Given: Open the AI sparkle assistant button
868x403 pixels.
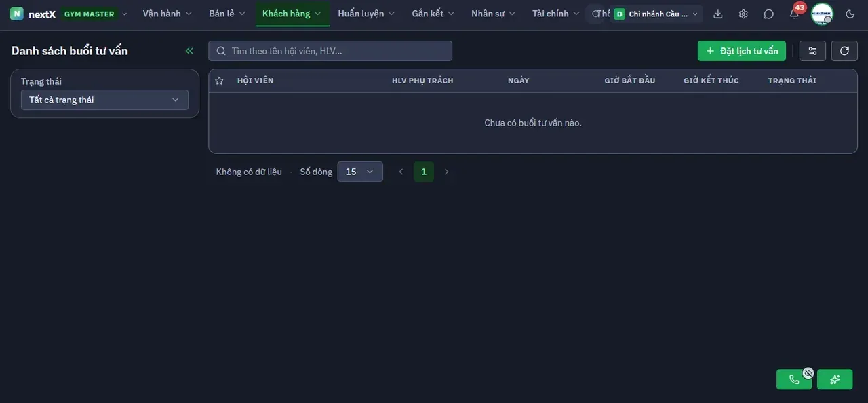Looking at the screenshot, I should tap(835, 379).
